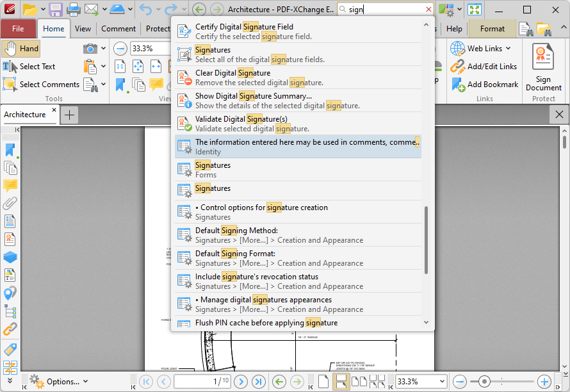This screenshot has width=570, height=392.
Task: Switch to the Comment ribbon tab
Action: point(118,29)
